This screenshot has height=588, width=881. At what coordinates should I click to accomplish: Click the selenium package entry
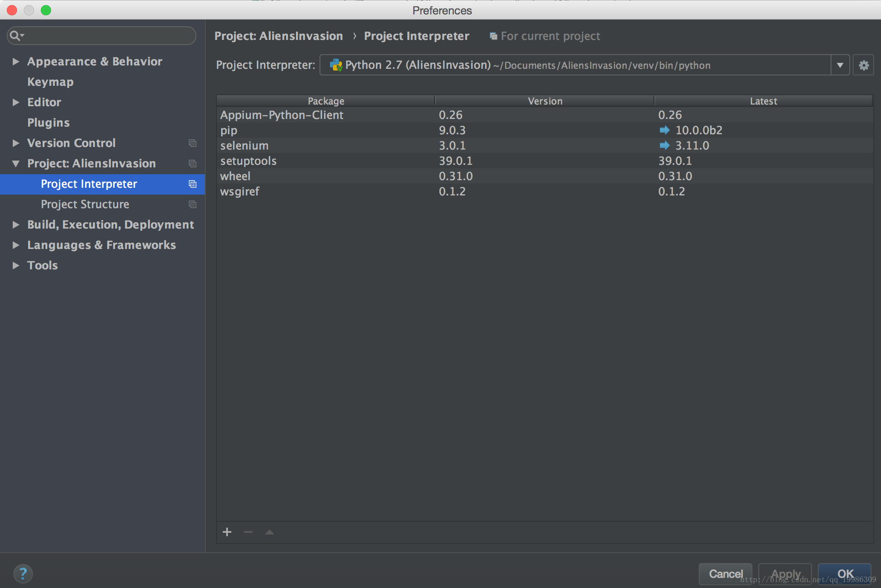point(244,145)
